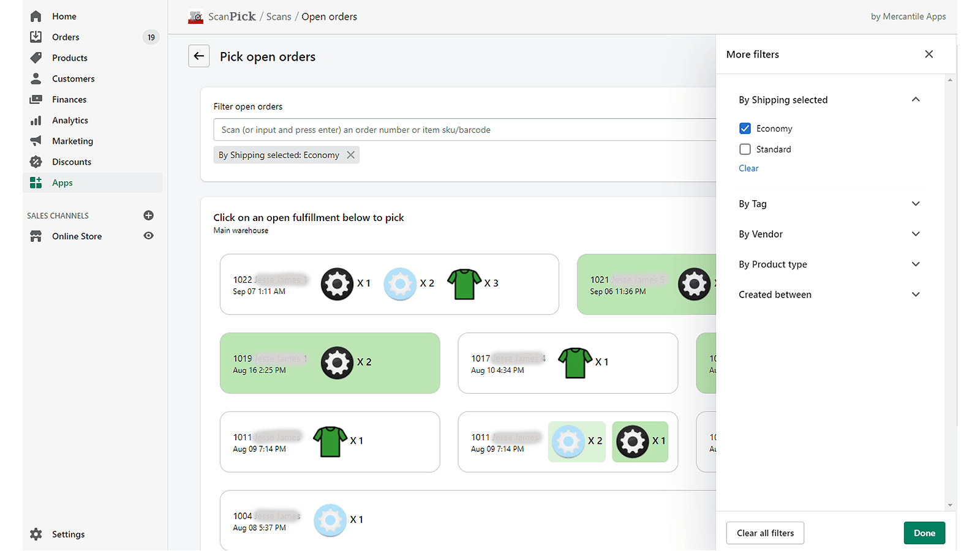This screenshot has height=551, width=980.
Task: Click the back arrow on Pick open orders
Action: pyautogui.click(x=198, y=56)
